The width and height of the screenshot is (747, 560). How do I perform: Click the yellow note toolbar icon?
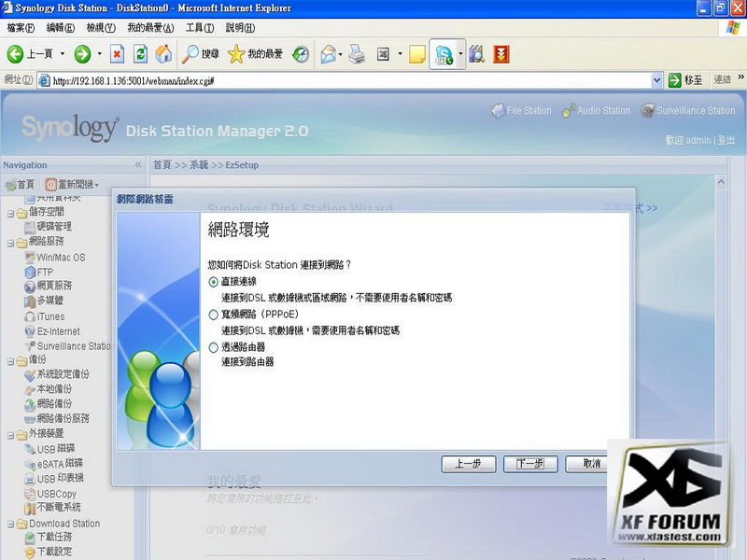[x=416, y=54]
